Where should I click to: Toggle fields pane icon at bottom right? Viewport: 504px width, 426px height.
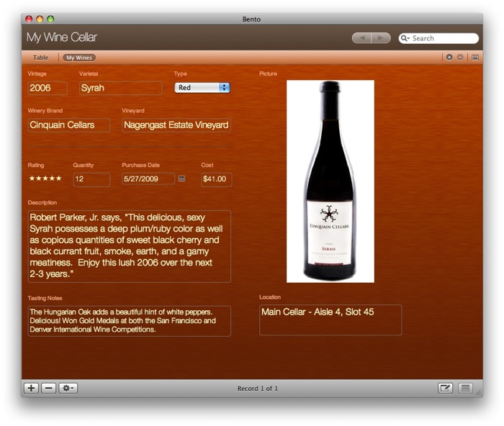pyautogui.click(x=465, y=388)
